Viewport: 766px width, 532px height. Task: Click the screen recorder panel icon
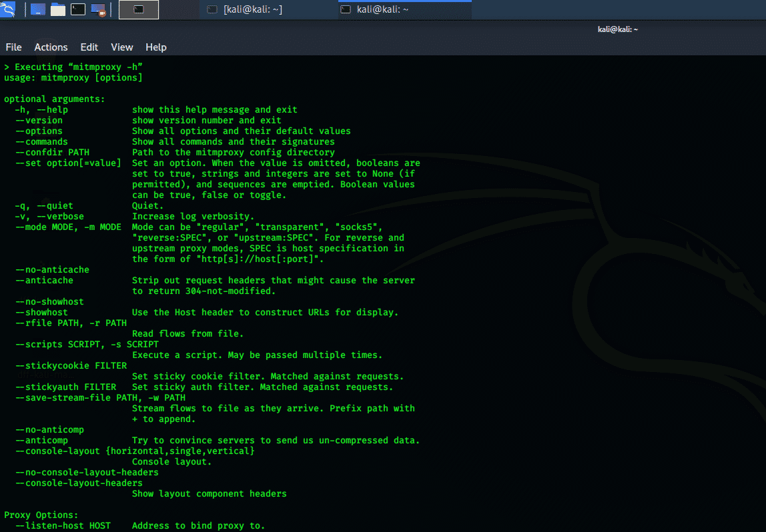pos(98,9)
